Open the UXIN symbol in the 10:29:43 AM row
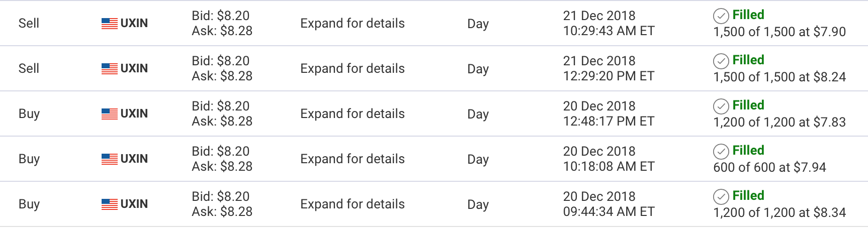The height and width of the screenshot is (230, 868). (x=134, y=24)
